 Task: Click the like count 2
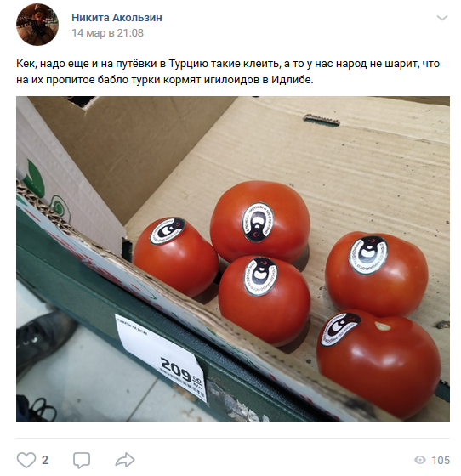tap(45, 460)
